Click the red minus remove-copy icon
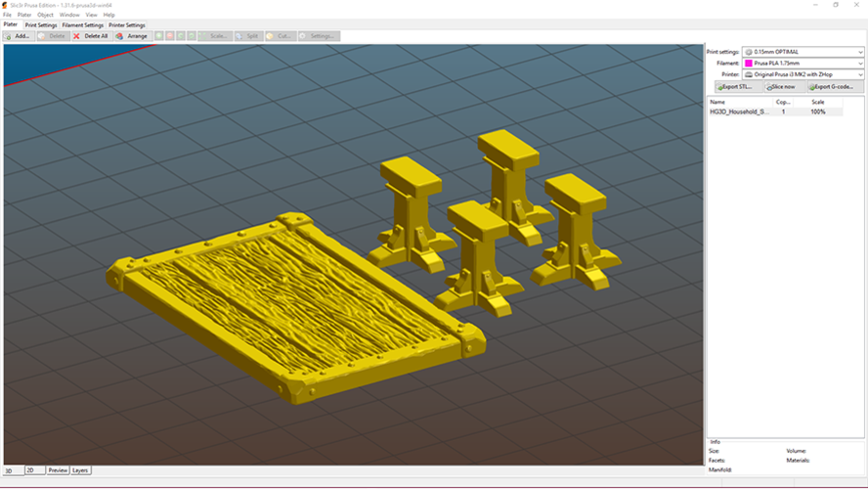The height and width of the screenshot is (489, 868). [x=170, y=36]
